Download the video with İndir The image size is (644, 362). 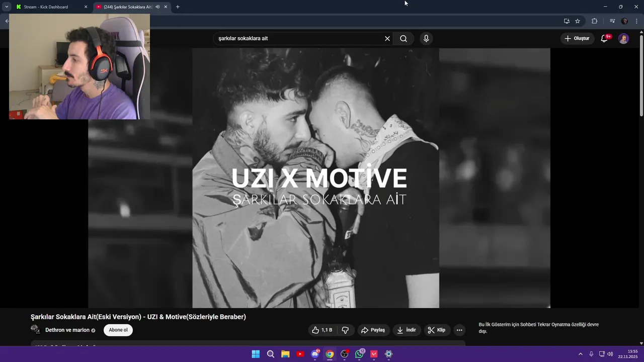pyautogui.click(x=407, y=330)
